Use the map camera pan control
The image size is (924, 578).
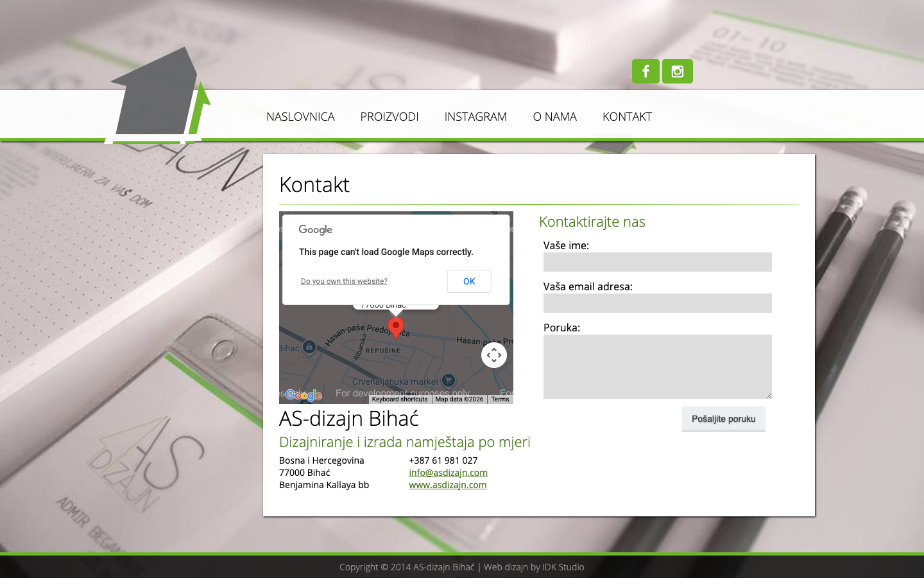tap(494, 355)
